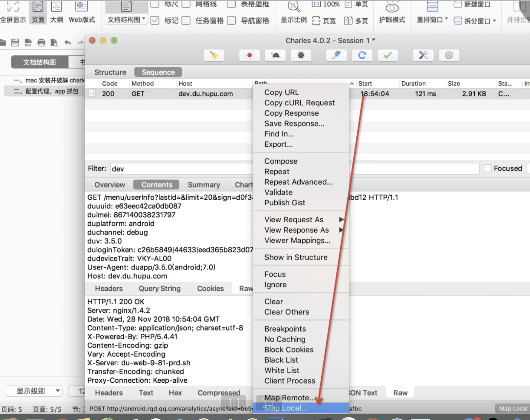The height and width of the screenshot is (420, 530).
Task: Toggle the red Record button in Charles
Action: pyautogui.click(x=250, y=55)
